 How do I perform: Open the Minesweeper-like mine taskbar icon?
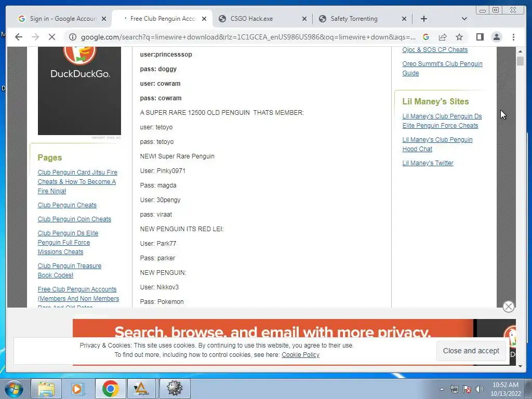tap(175, 389)
